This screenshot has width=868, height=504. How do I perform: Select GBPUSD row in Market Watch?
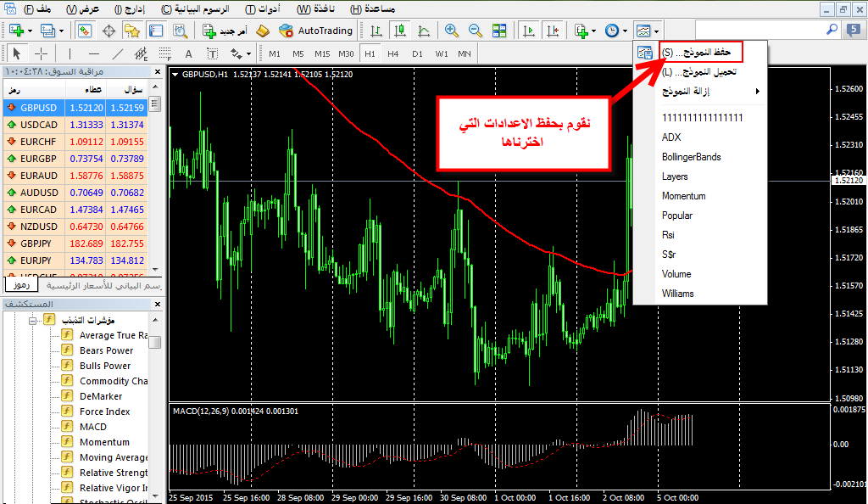75,108
